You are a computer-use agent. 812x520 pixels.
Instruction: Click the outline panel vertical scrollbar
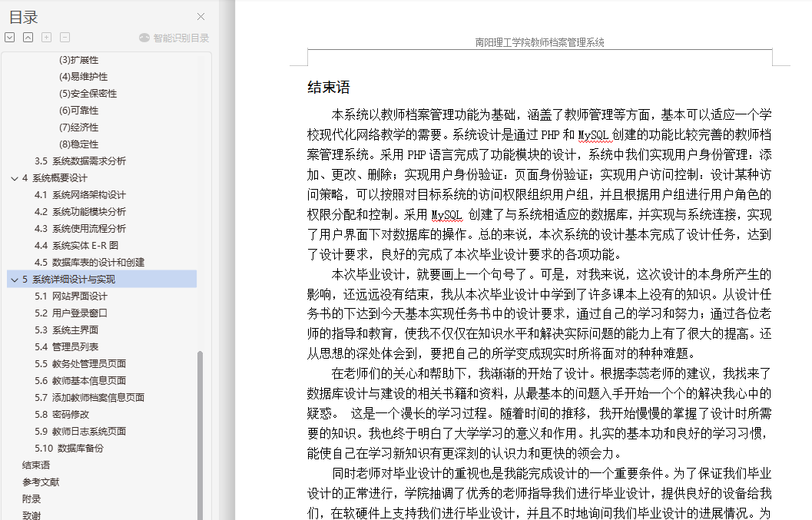point(200,435)
